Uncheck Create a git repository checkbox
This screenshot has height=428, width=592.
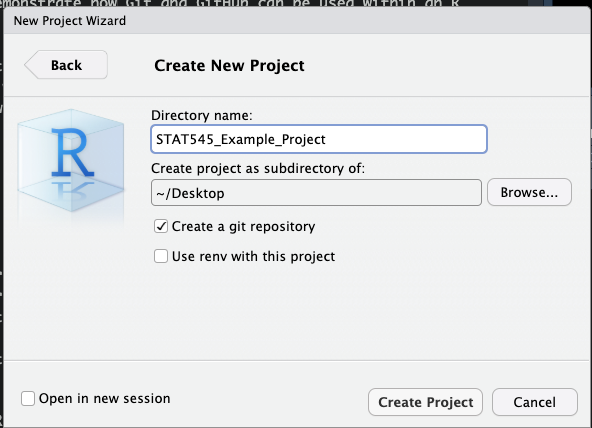click(x=161, y=226)
